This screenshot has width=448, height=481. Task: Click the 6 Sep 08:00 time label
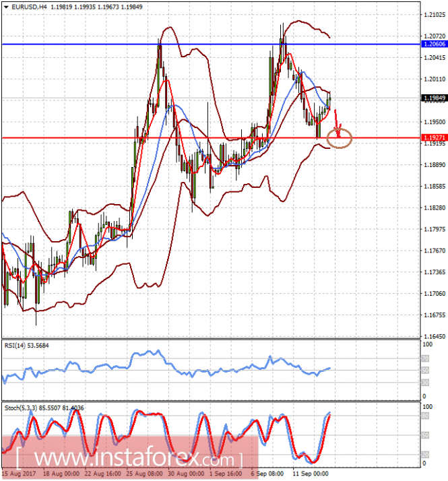point(267,474)
